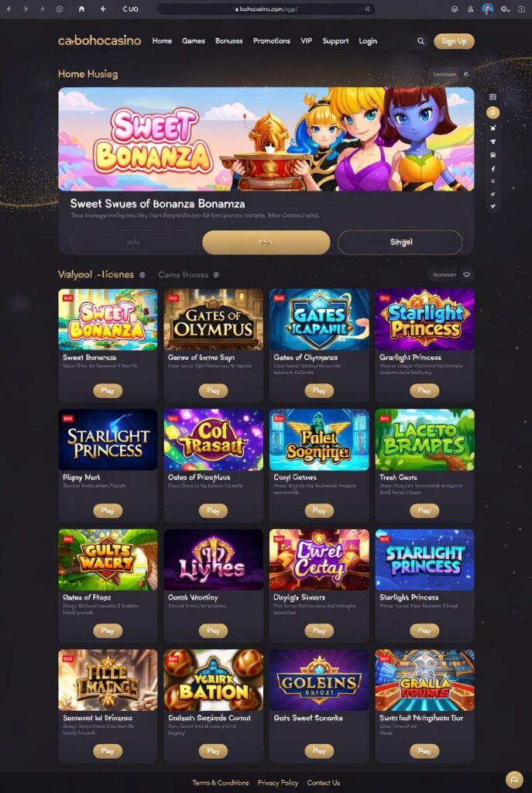Open the Privacy Policy footer link
Image resolution: width=532 pixels, height=793 pixels.
tap(278, 782)
